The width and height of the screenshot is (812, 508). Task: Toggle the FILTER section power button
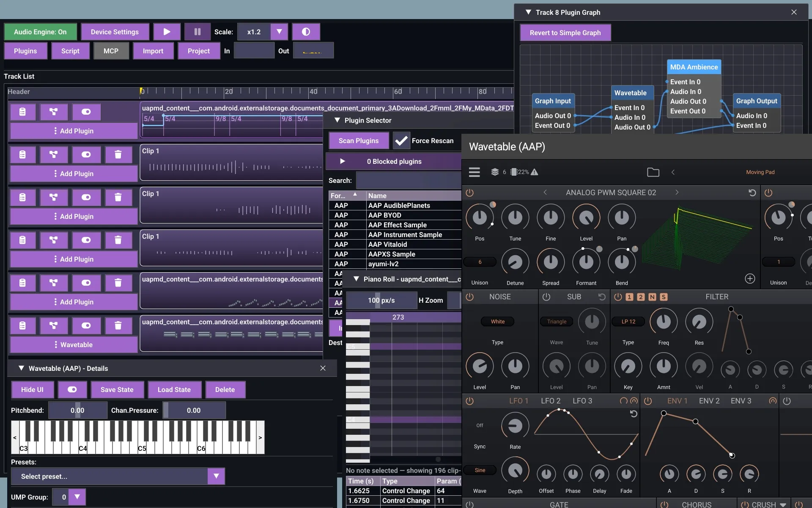(x=618, y=297)
